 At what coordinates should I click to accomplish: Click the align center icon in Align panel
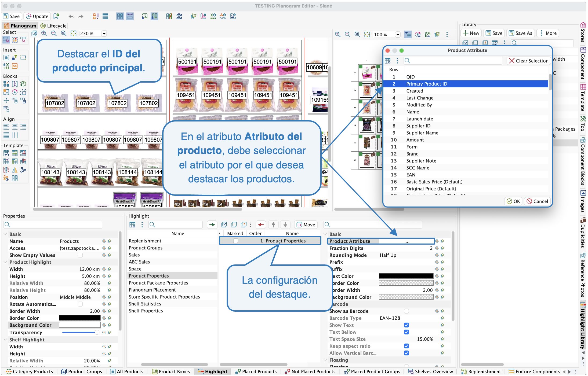click(15, 127)
